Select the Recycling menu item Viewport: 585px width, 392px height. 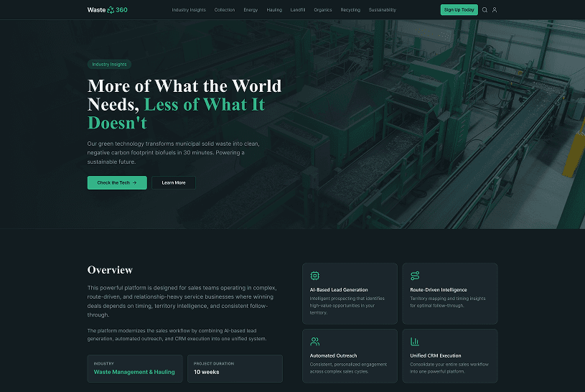coord(350,10)
